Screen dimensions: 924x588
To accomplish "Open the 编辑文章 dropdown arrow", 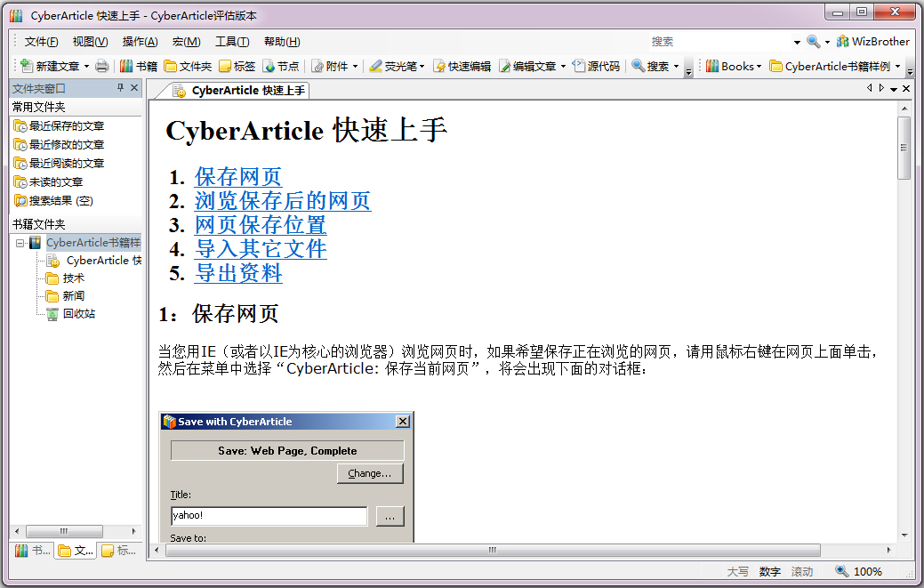I will 563,66.
